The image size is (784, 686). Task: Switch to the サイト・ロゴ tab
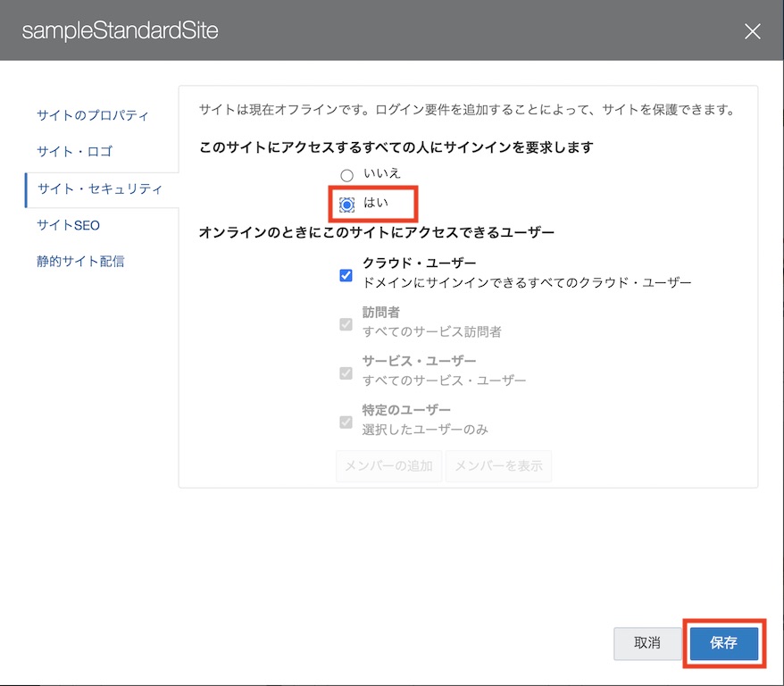click(75, 152)
